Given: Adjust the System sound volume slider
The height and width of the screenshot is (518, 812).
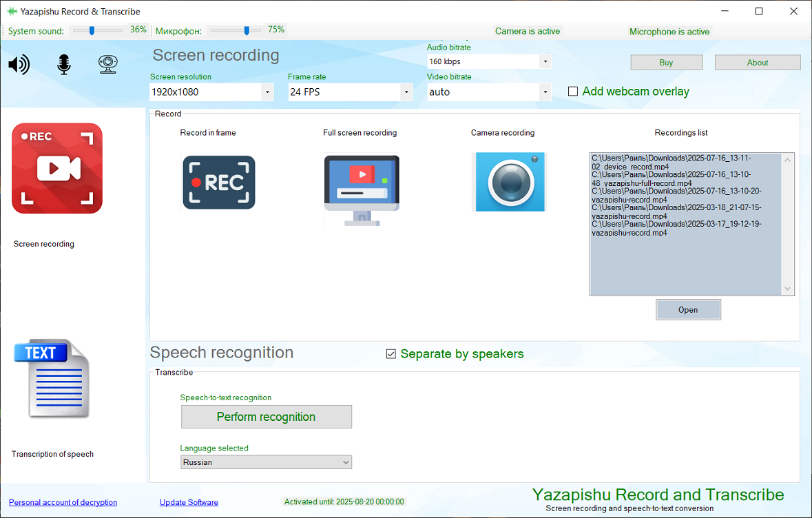Looking at the screenshot, I should [92, 30].
